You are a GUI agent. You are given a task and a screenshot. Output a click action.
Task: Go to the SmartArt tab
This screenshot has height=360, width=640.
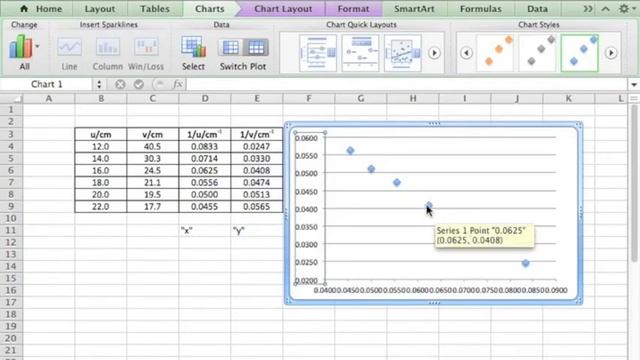point(414,9)
